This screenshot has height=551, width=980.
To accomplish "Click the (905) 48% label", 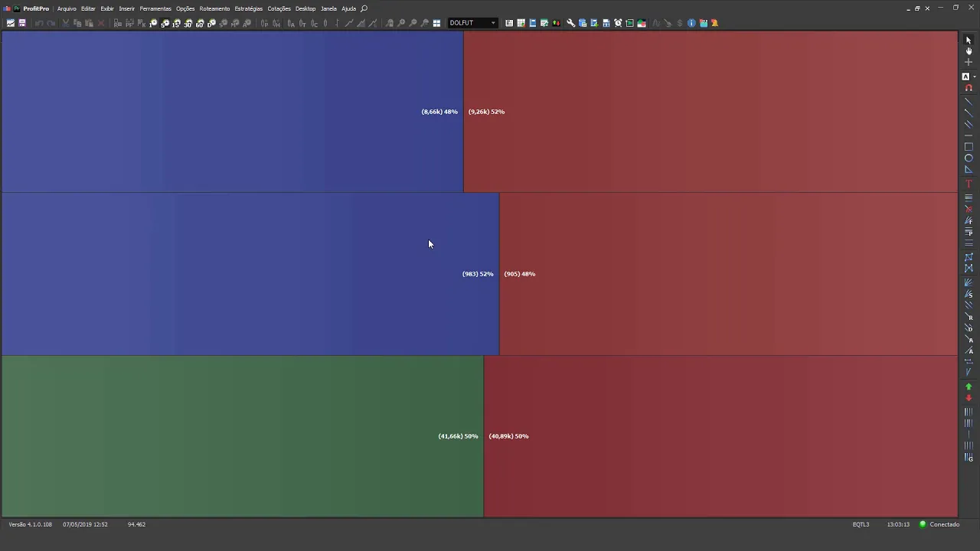I will pyautogui.click(x=520, y=274).
